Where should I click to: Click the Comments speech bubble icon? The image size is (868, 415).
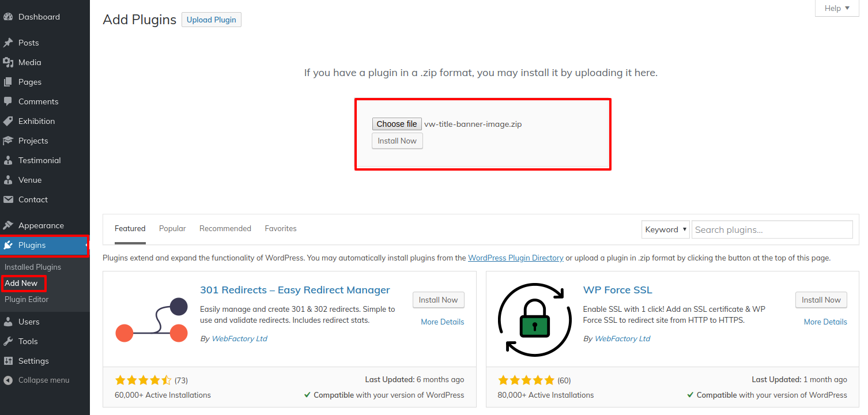(8, 101)
